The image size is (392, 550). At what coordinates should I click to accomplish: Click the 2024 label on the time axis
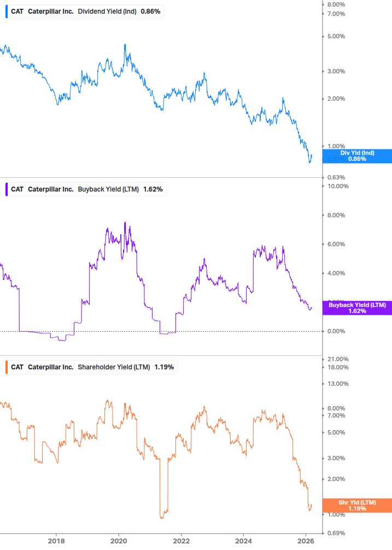pos(243,541)
